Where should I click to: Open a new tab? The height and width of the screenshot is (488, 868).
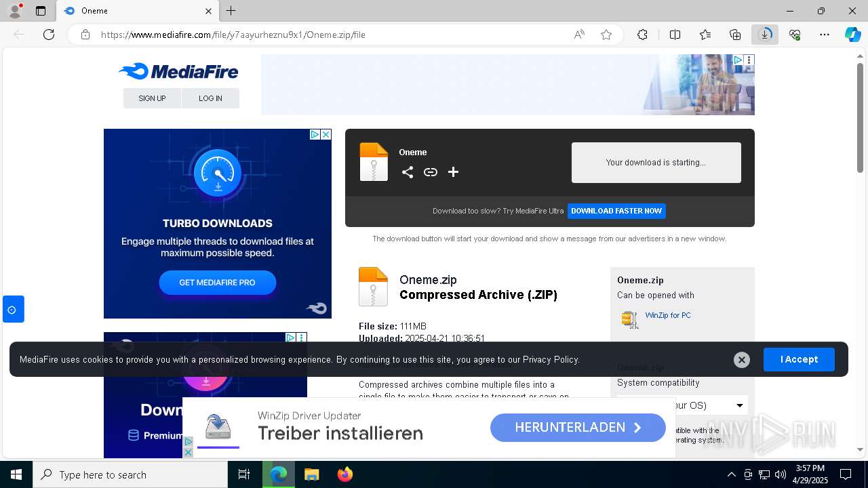[x=231, y=11]
